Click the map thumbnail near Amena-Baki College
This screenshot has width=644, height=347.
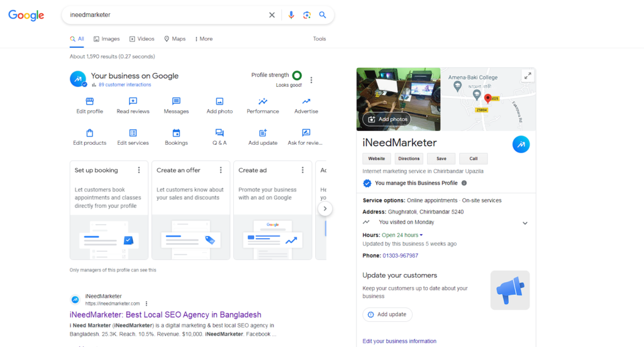[488, 100]
